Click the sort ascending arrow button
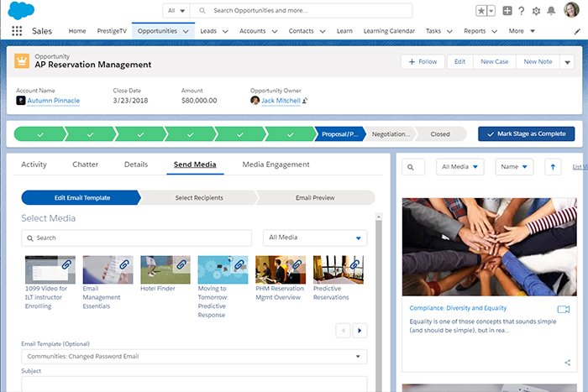 tap(553, 167)
